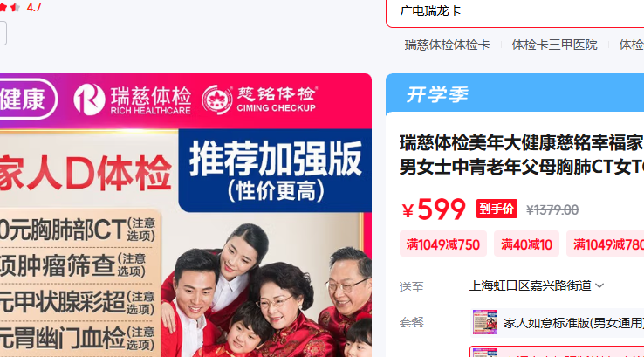644x357 pixels.
Task: Click the chevron next to delivery address
Action: click(x=599, y=285)
